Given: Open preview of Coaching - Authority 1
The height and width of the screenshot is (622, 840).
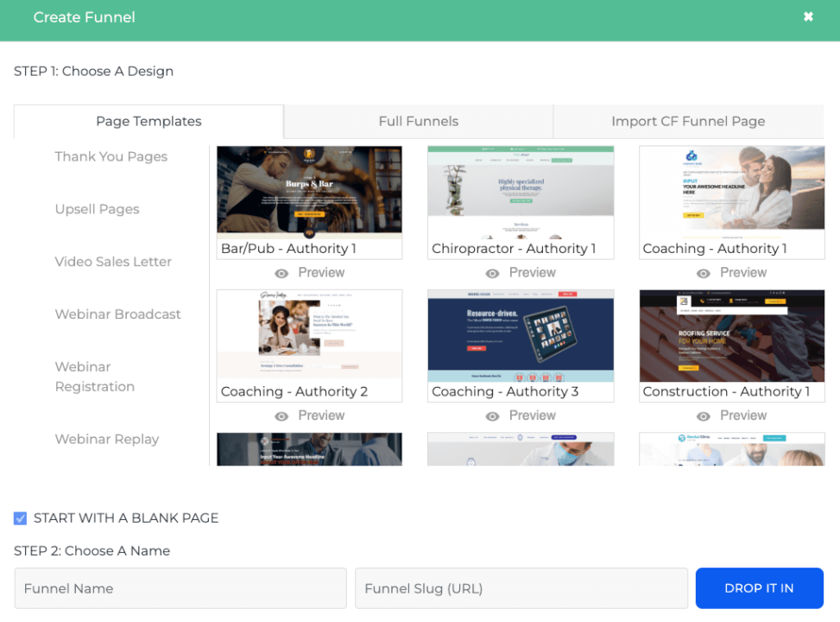Looking at the screenshot, I should pos(731,272).
